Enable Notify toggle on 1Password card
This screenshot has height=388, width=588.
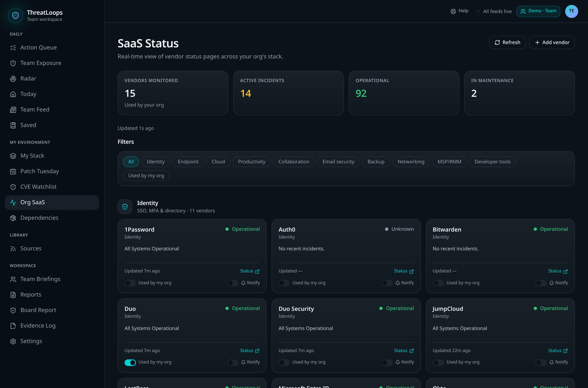[x=233, y=283]
